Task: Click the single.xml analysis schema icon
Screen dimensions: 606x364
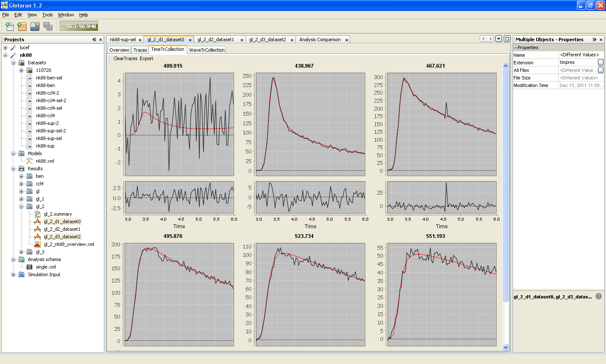Action: pyautogui.click(x=29, y=267)
